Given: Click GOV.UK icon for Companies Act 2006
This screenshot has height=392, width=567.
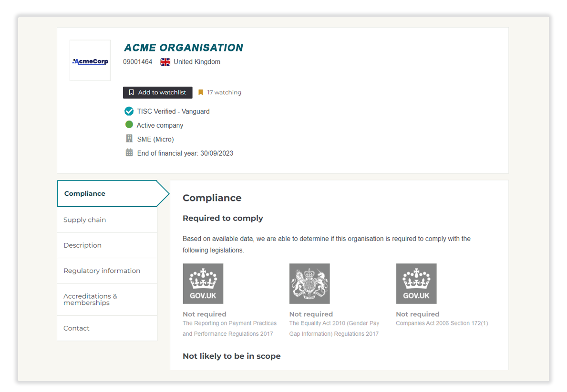Looking at the screenshot, I should coord(416,283).
